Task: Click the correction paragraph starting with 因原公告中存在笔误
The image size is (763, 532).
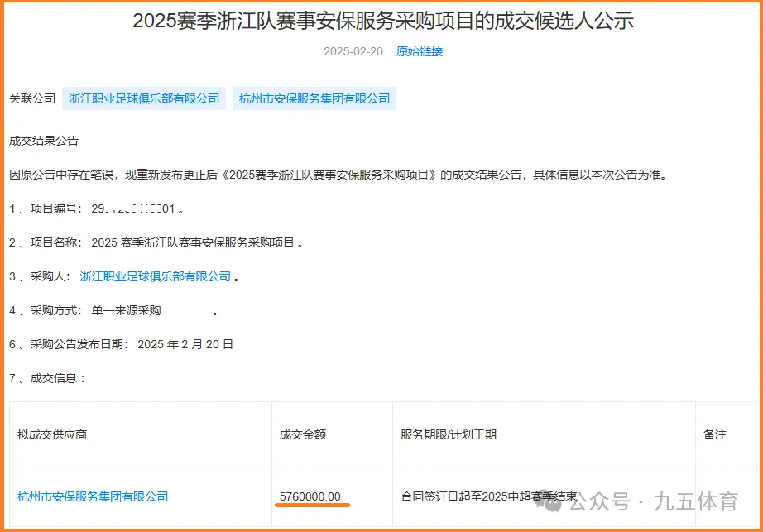Action: tap(338, 175)
